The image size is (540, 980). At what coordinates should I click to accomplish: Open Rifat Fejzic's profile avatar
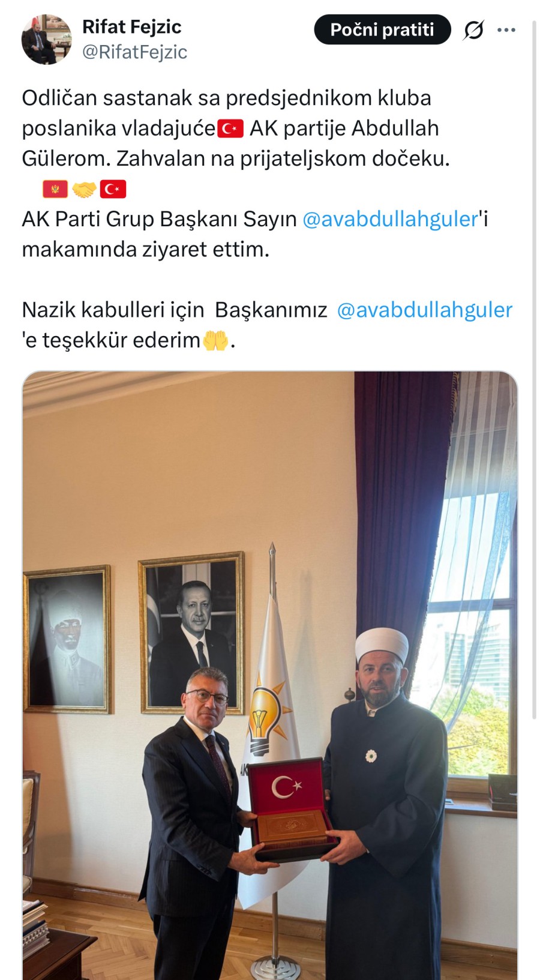click(x=46, y=39)
